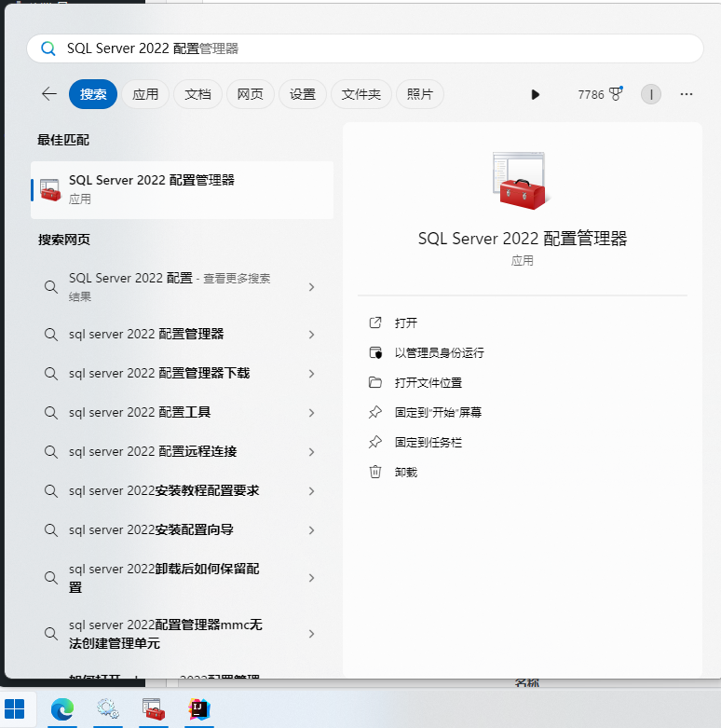Select the 搜索 filter tab
This screenshot has height=728, width=721.
pos(93,94)
